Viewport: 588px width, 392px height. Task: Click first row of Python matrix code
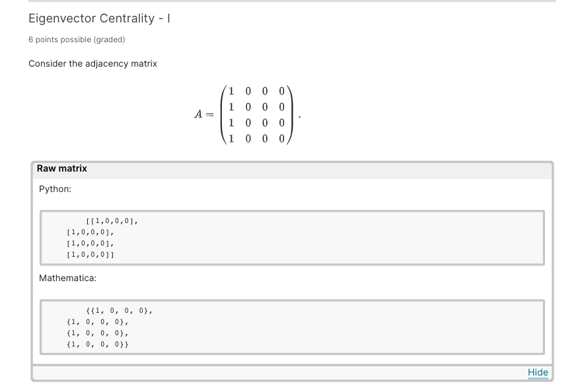pyautogui.click(x=110, y=220)
